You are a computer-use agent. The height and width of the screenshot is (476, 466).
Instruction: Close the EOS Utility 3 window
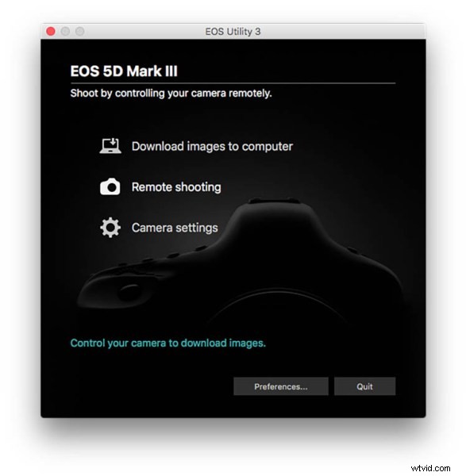tap(51, 31)
